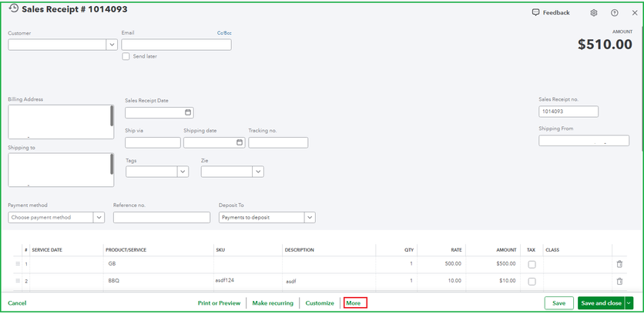The width and height of the screenshot is (644, 314).
Task: Delete the GB line item
Action: click(x=619, y=264)
